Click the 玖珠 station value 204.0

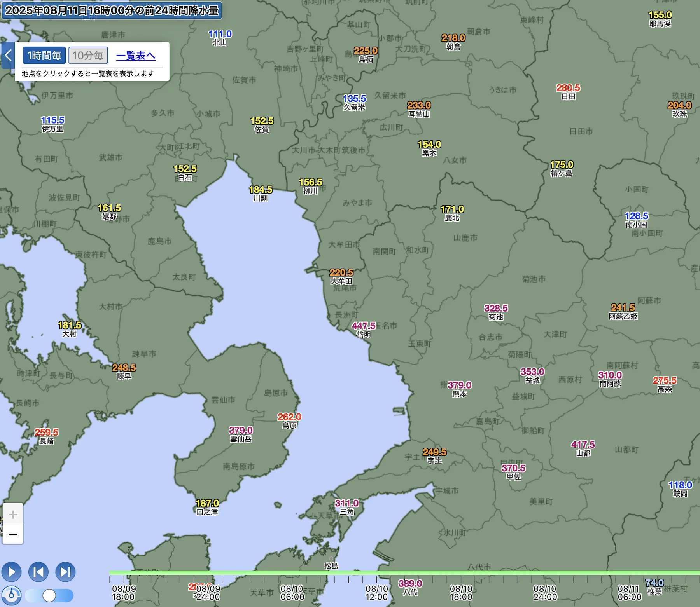pyautogui.click(x=679, y=105)
